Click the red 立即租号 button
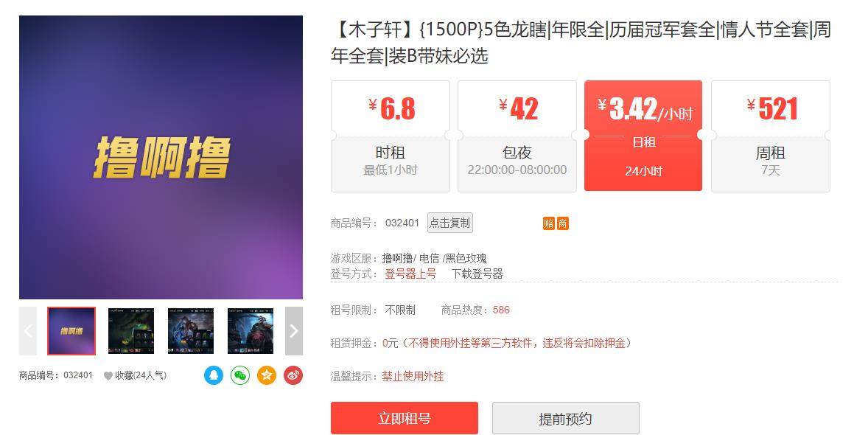868x435 pixels. tap(404, 418)
